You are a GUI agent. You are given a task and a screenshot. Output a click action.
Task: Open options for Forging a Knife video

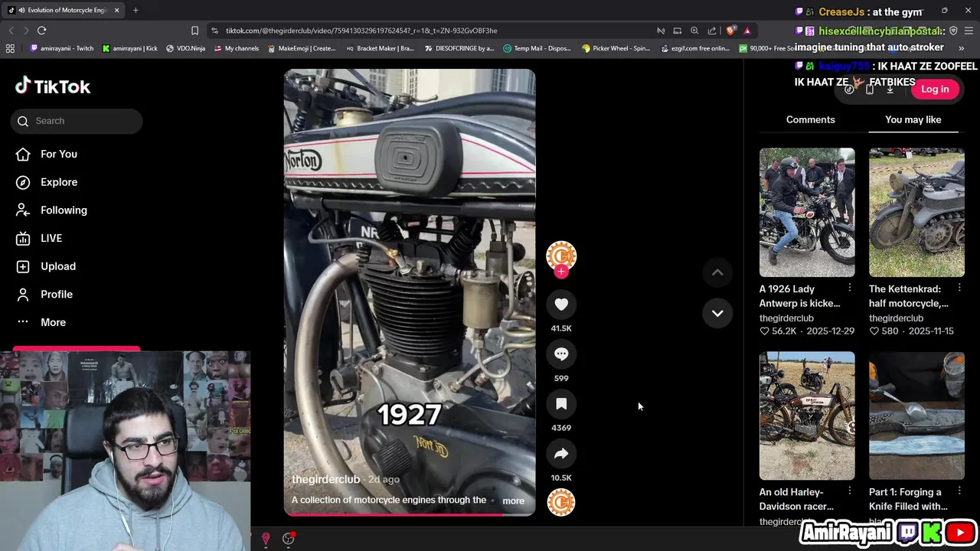(959, 490)
